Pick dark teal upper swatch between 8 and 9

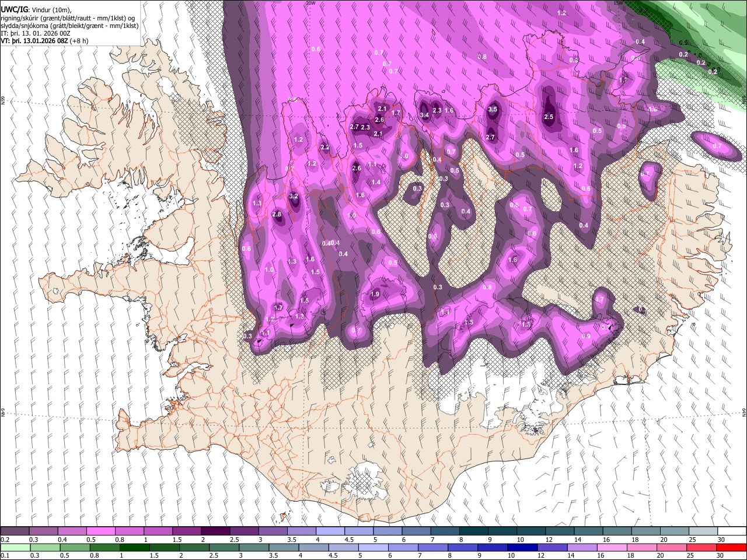[474, 531]
